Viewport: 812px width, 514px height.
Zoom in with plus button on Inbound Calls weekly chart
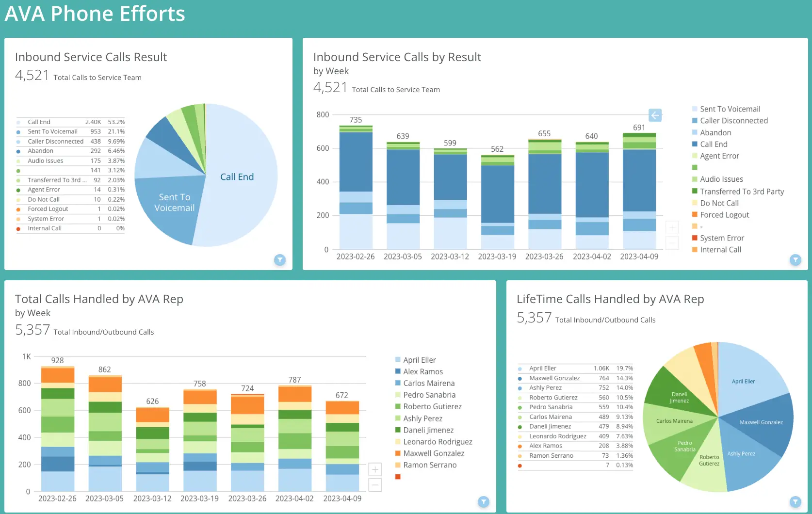click(x=672, y=227)
